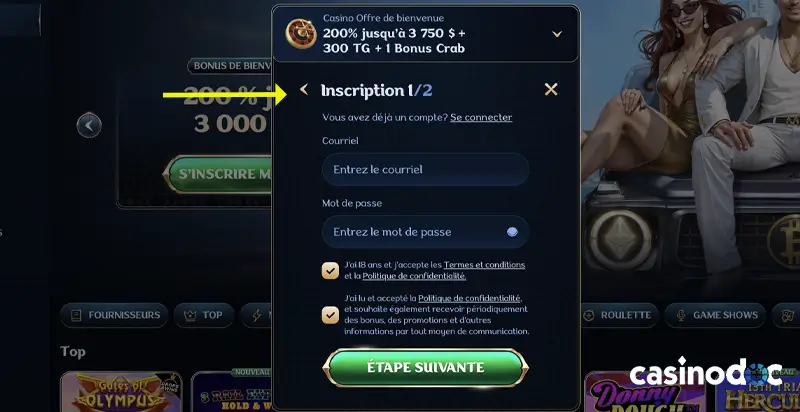800x412 pixels.
Task: Click the Fournisseurs book icon
Action: 76,316
